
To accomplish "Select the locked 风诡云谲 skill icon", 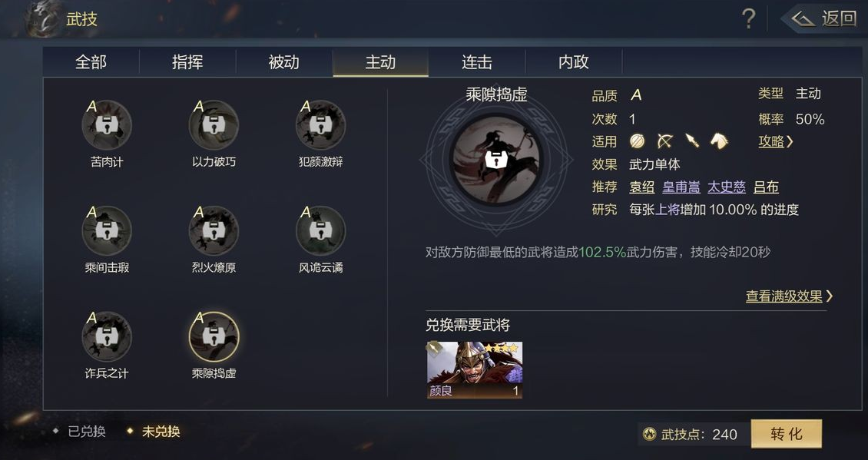I will coord(320,231).
